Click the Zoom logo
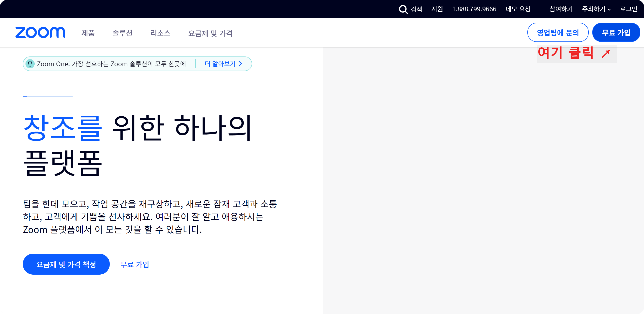This screenshot has height=314, width=644. click(40, 33)
